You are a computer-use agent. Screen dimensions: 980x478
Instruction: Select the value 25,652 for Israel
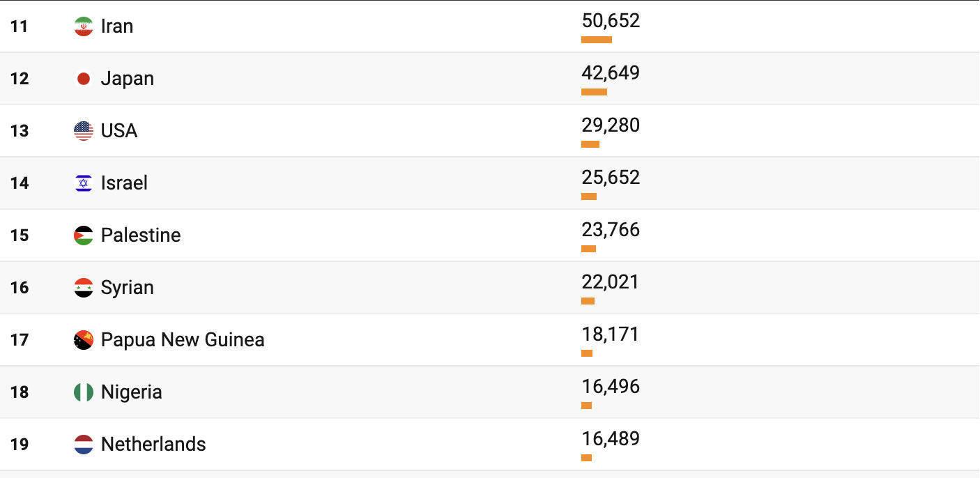(611, 178)
